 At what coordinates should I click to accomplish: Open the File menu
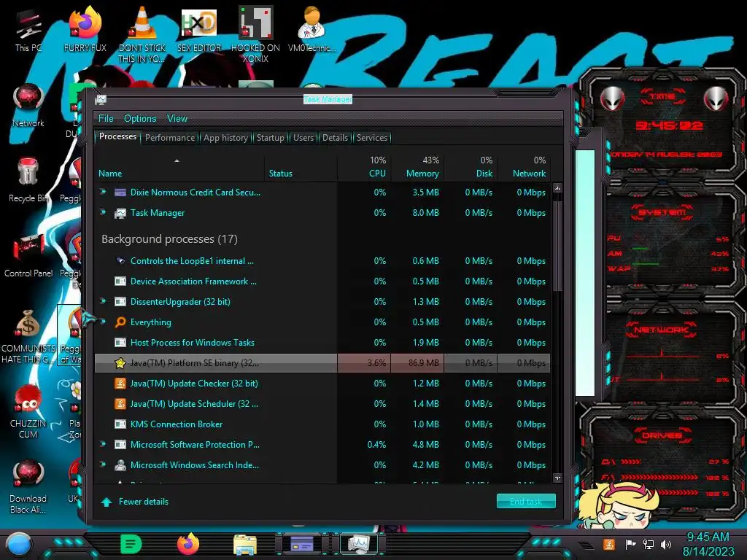point(106,118)
